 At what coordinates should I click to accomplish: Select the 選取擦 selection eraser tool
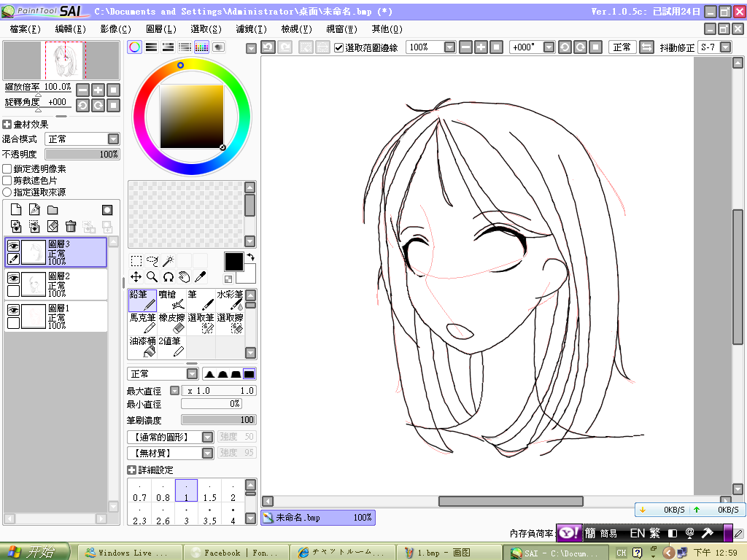point(230,323)
